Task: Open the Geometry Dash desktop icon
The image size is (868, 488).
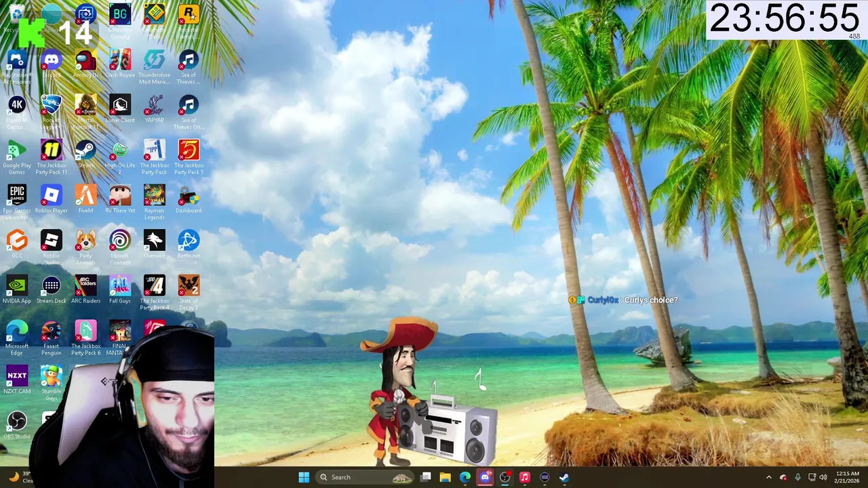Action: 154,20
